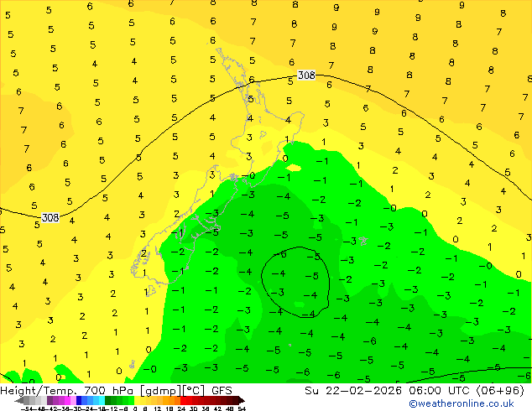
Task: Click the '-54' minimum legend value
Action: tap(27, 409)
